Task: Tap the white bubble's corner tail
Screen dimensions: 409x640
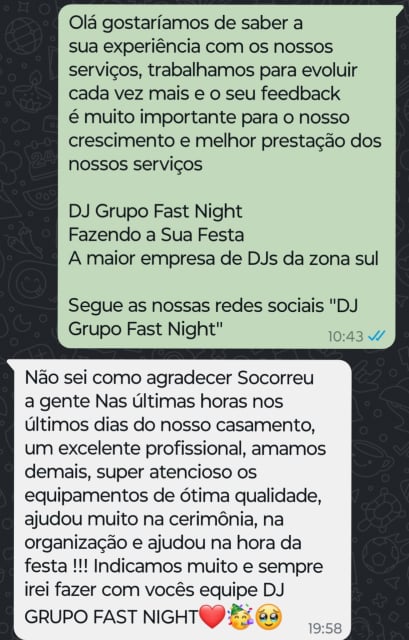Action: (12, 364)
